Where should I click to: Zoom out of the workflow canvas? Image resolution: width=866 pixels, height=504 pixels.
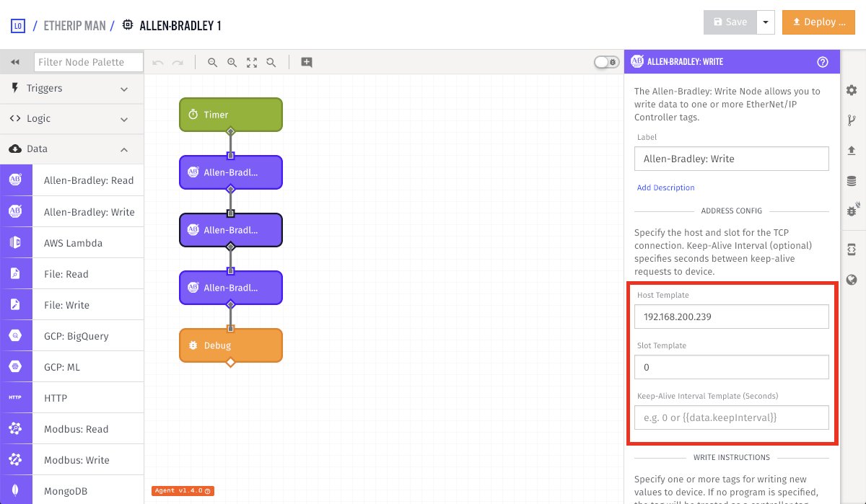point(213,63)
